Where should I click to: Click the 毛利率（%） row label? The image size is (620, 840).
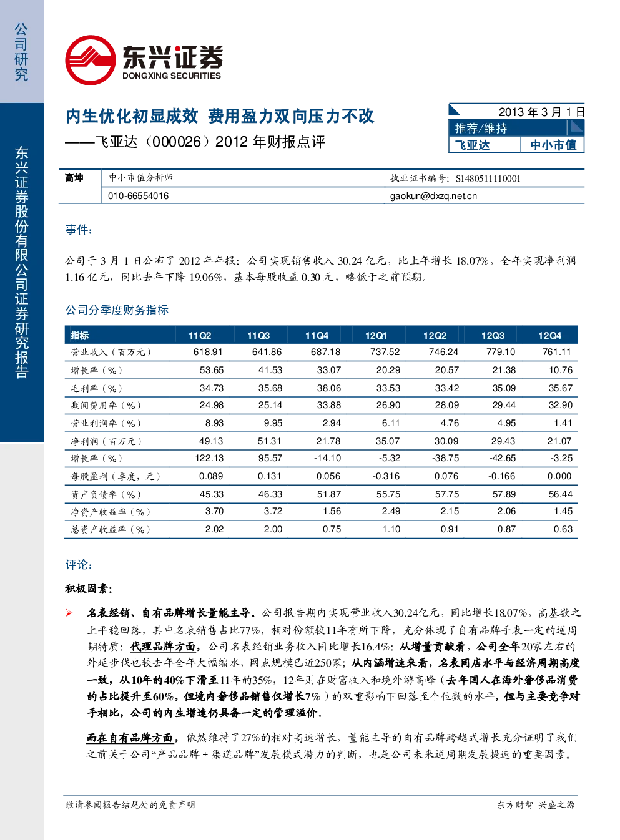click(x=97, y=389)
